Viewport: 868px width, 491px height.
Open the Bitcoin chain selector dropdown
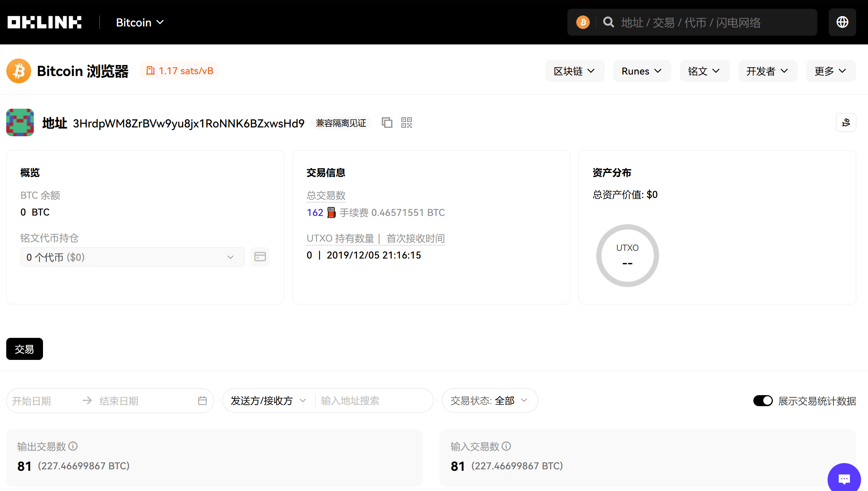click(x=140, y=22)
